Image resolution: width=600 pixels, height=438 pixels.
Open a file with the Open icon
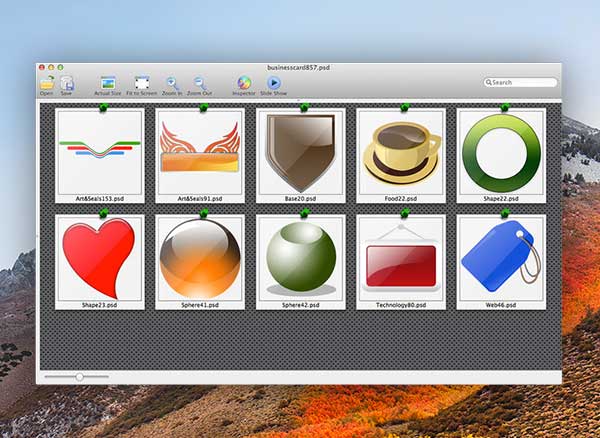tap(47, 82)
